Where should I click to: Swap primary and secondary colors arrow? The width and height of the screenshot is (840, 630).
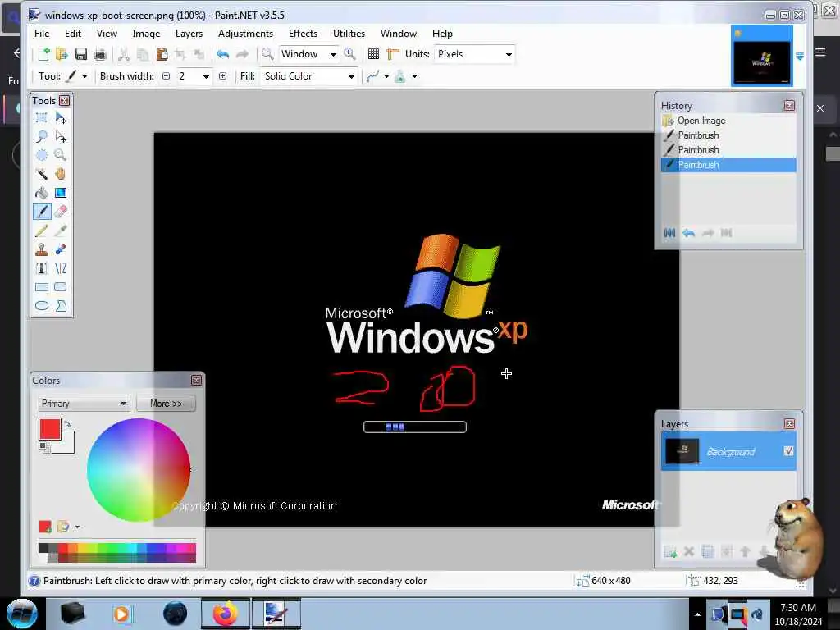67,423
